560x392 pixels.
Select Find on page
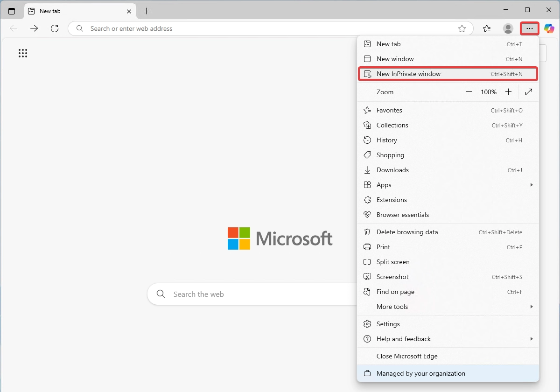click(448, 292)
